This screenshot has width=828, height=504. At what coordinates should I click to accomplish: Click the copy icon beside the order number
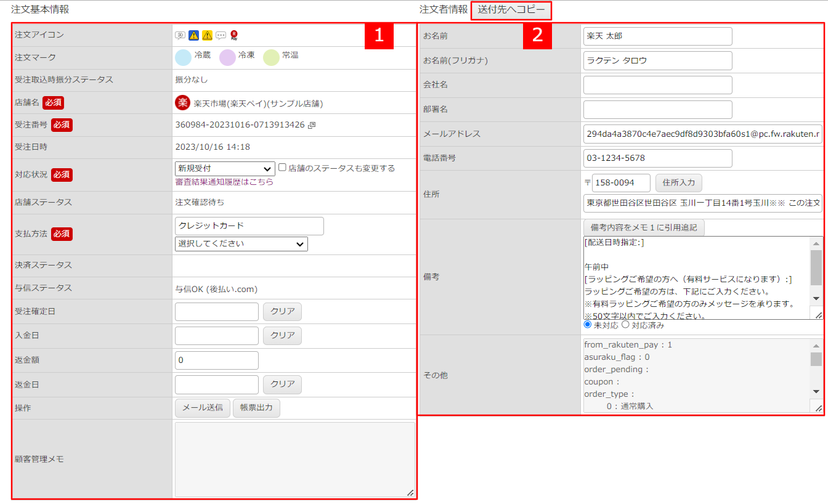tap(312, 125)
